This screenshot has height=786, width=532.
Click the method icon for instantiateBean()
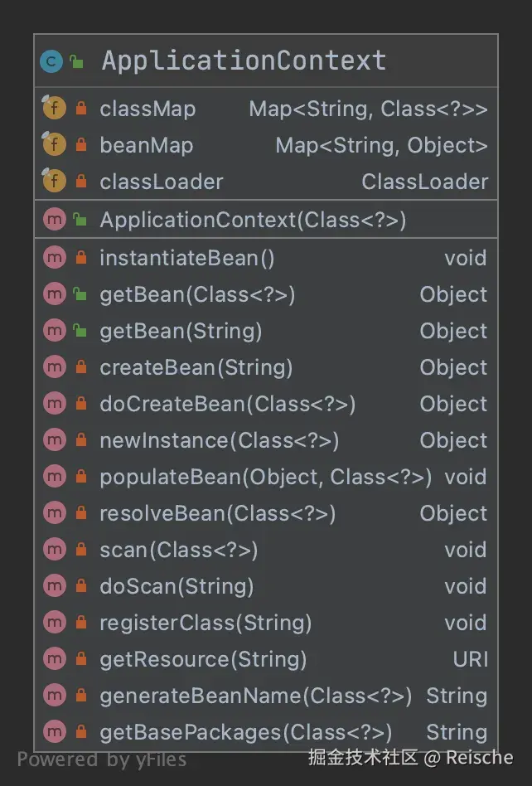(x=55, y=258)
